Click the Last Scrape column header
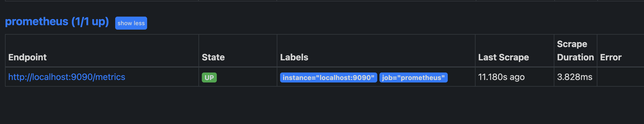This screenshot has height=124, width=644. (x=504, y=57)
